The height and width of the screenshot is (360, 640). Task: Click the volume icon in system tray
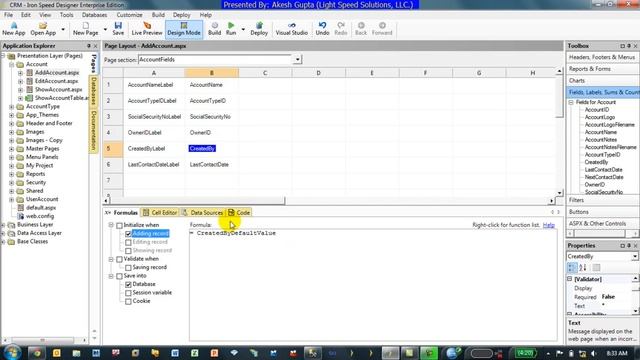(594, 353)
